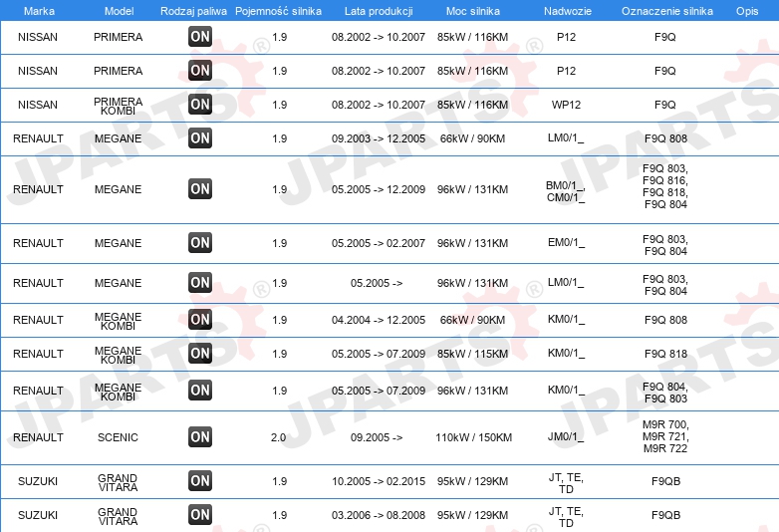Select '95kW / 129KM' in the 03.2006 Grand Vitara row

pos(472,515)
